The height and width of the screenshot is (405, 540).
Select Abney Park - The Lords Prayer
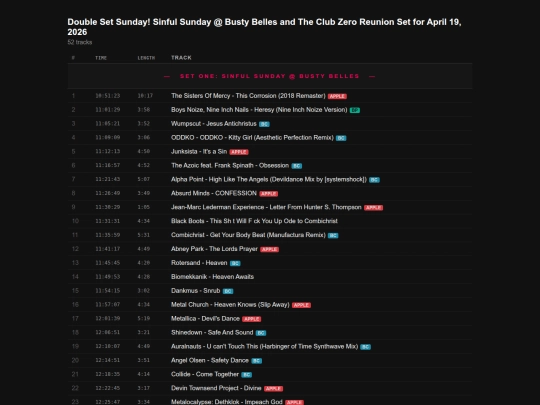click(214, 249)
